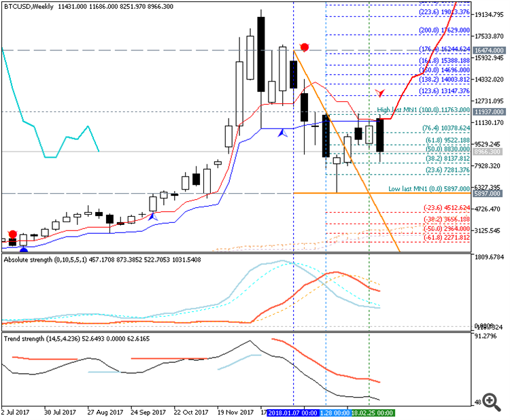This screenshot has height=420, width=510.
Task: Click the current price 8966.300 label
Action: (x=487, y=152)
